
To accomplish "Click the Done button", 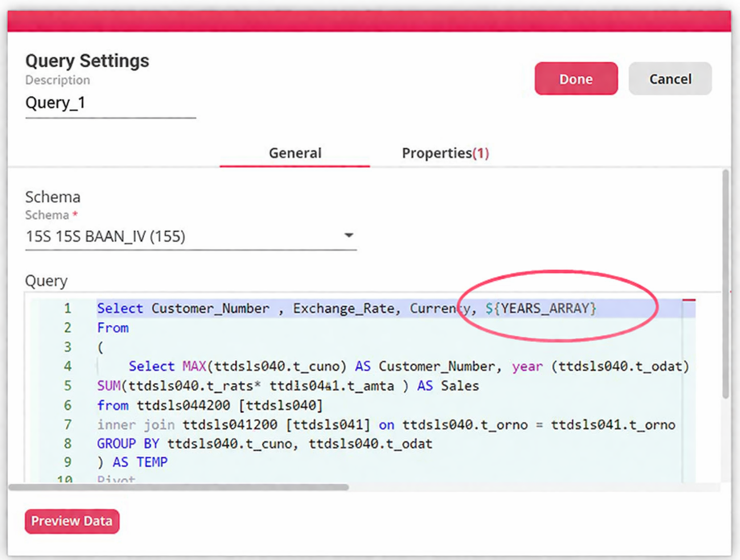I will tap(576, 79).
